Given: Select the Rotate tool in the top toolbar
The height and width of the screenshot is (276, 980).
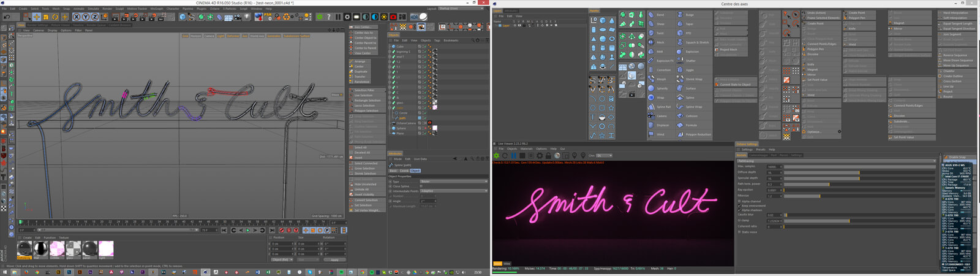Looking at the screenshot, I should pos(55,17).
